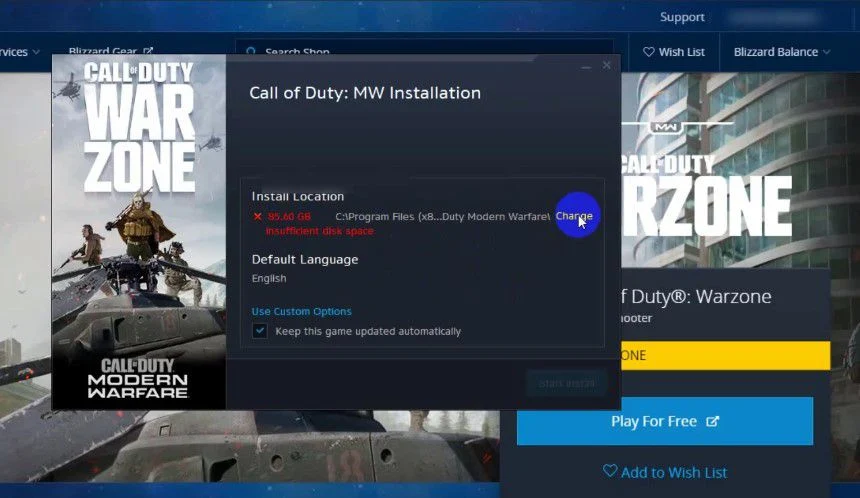The image size is (860, 498).
Task: Toggle Keep this game updated automatically checkbox
Action: coord(259,331)
